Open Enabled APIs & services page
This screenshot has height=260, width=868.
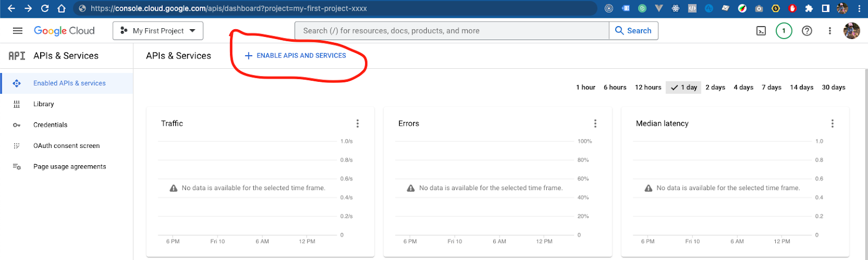[x=67, y=83]
